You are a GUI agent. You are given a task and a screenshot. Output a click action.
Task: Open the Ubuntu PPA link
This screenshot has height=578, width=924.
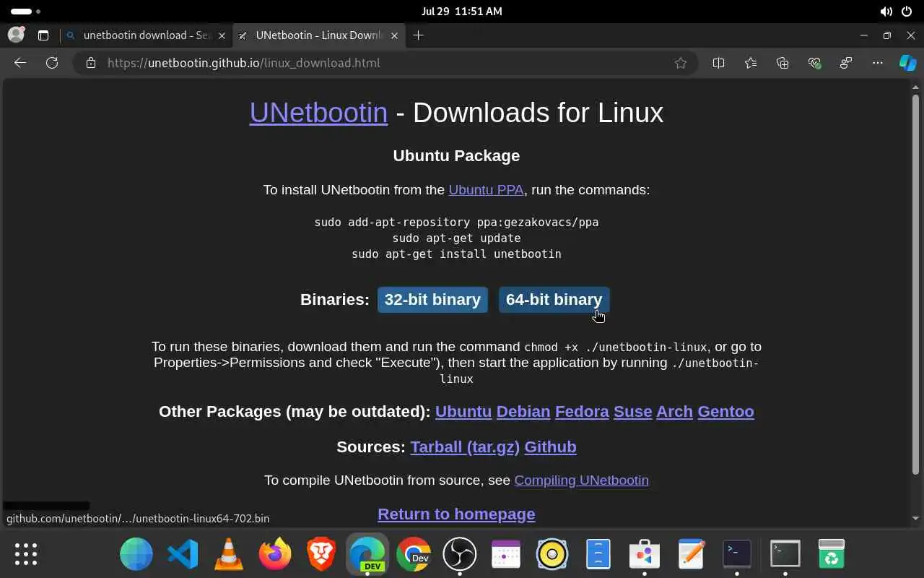click(x=486, y=189)
